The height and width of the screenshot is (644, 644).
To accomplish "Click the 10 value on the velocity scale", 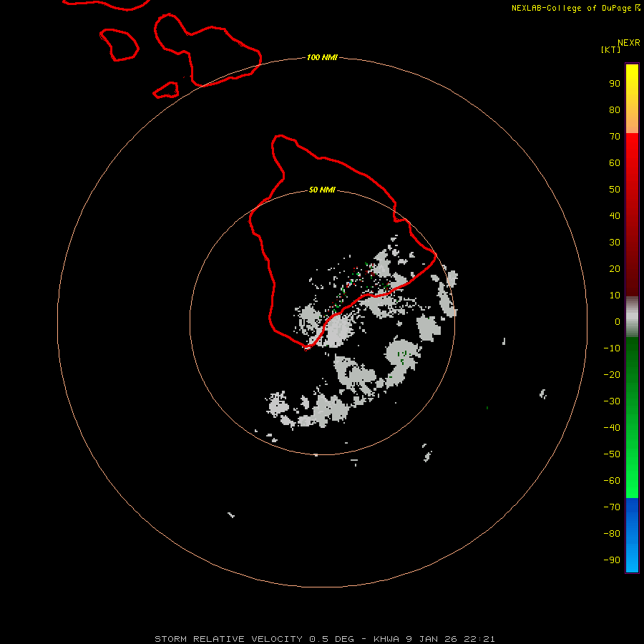I will tap(615, 296).
